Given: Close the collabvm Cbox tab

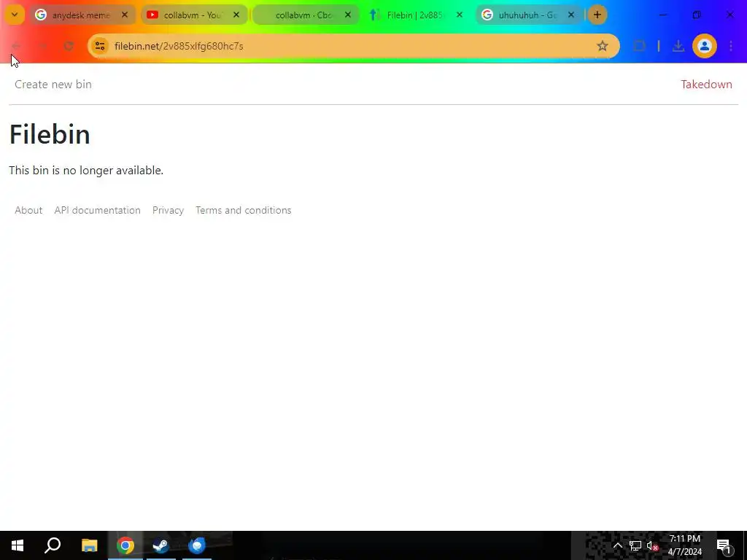Looking at the screenshot, I should (x=348, y=15).
